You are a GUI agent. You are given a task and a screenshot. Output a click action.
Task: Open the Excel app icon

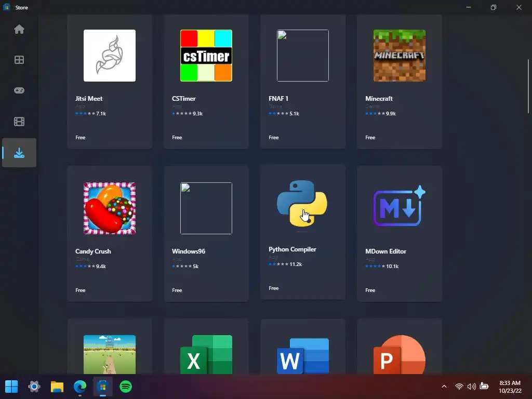pos(206,354)
